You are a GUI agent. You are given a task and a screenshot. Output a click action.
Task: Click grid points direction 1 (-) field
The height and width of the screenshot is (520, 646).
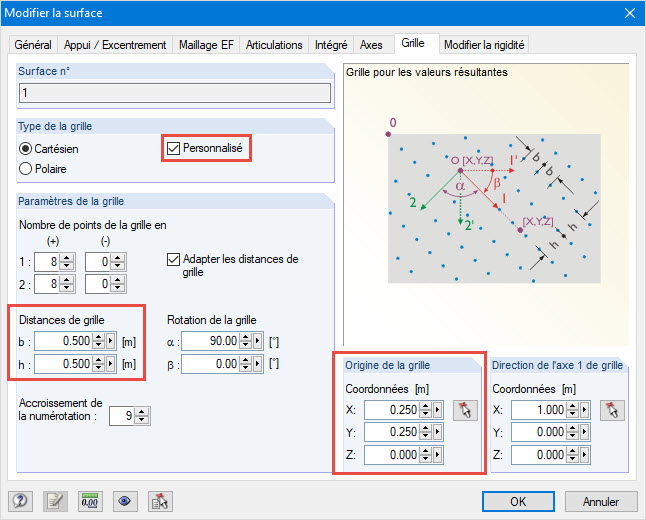(98, 262)
